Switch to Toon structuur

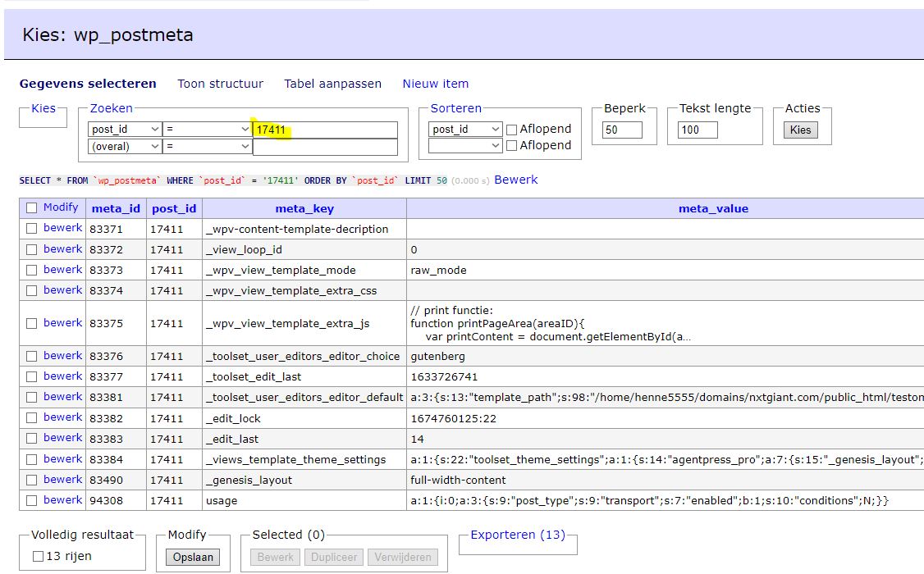click(x=221, y=84)
